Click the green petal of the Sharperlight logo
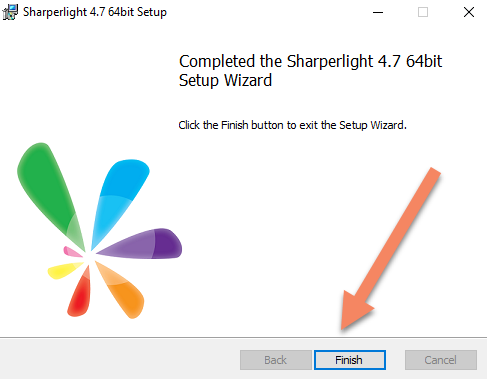The height and width of the screenshot is (379, 487). click(x=47, y=190)
